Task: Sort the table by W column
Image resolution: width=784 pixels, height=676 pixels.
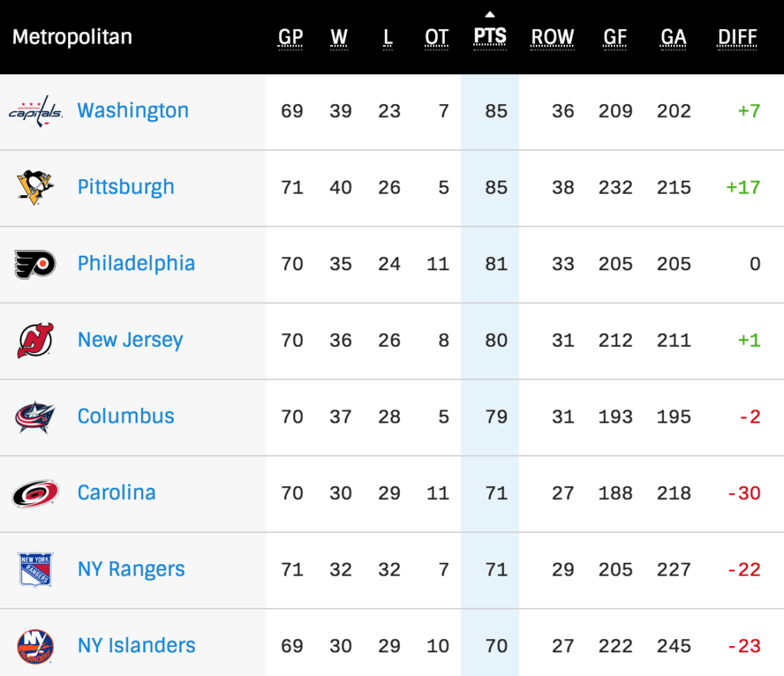Action: tap(339, 37)
